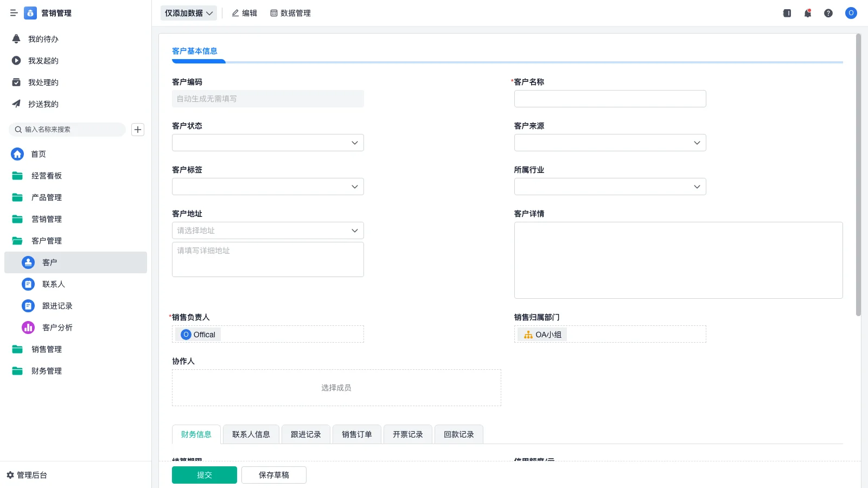Open 我的待办 from the sidebar
The image size is (868, 488).
43,38
